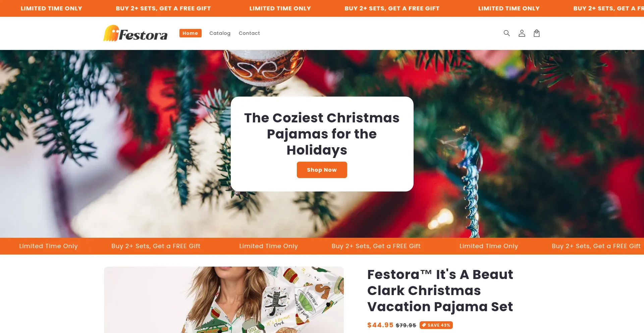The height and width of the screenshot is (333, 644).
Task: Open the search magnifier icon
Action: [x=506, y=33]
